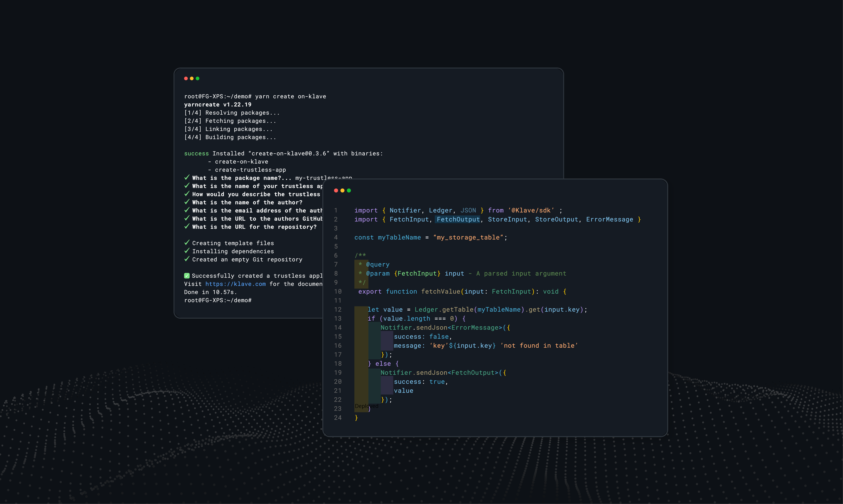Click the yellow dot of the code editor window
The height and width of the screenshot is (504, 843).
coord(342,190)
